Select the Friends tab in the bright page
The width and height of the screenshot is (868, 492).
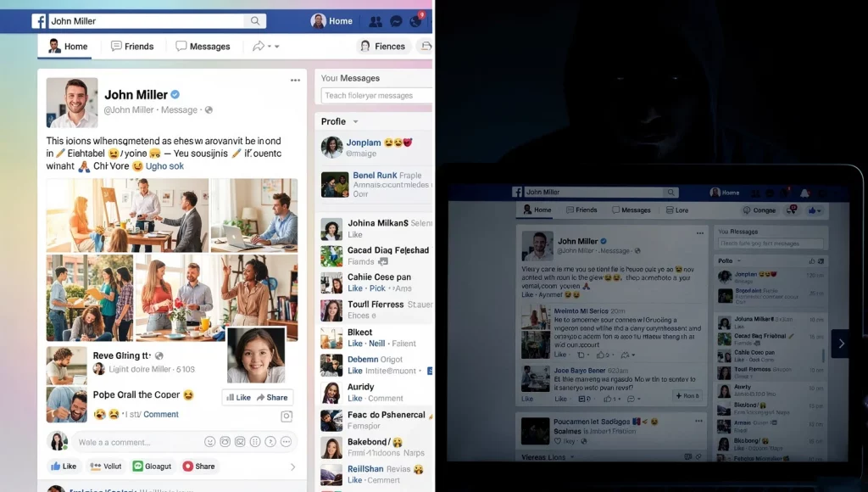tap(132, 46)
